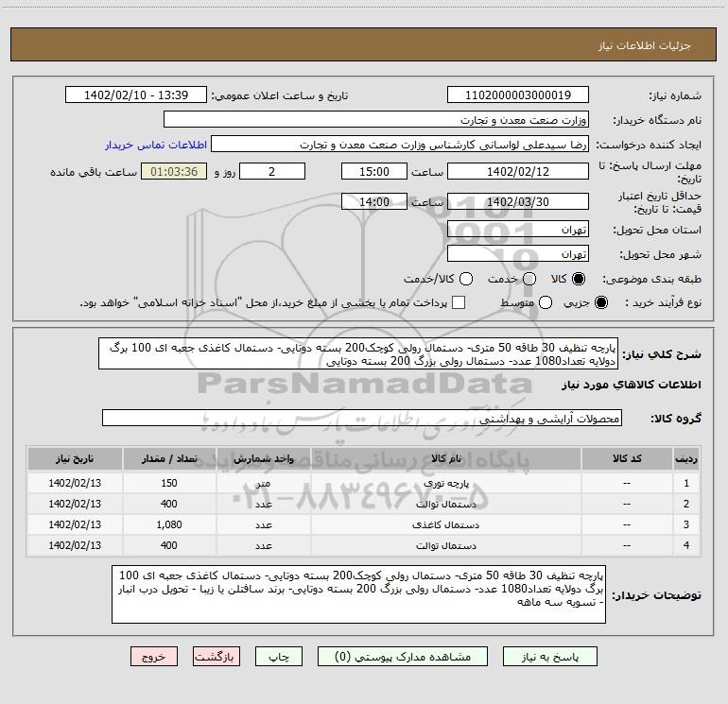Click the تعداد / مقدار column header
This screenshot has width=728, height=704.
pyautogui.click(x=169, y=458)
